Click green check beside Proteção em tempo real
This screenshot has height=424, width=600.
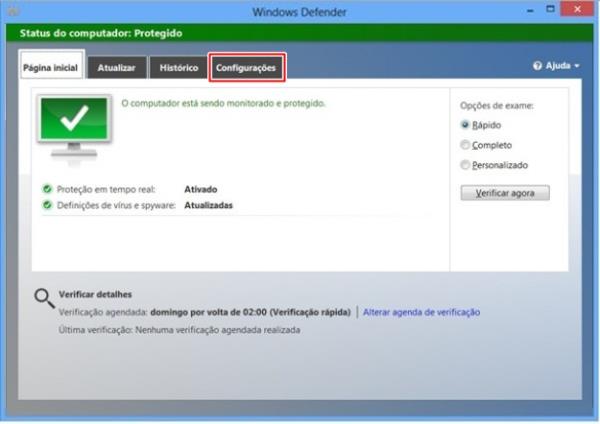tap(47, 189)
